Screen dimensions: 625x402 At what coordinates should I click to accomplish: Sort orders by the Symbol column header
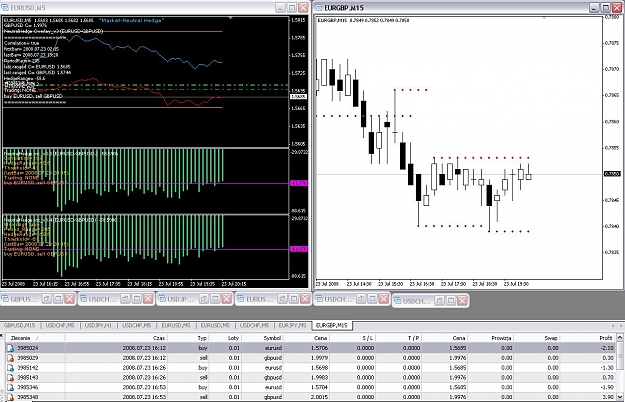(x=262, y=338)
